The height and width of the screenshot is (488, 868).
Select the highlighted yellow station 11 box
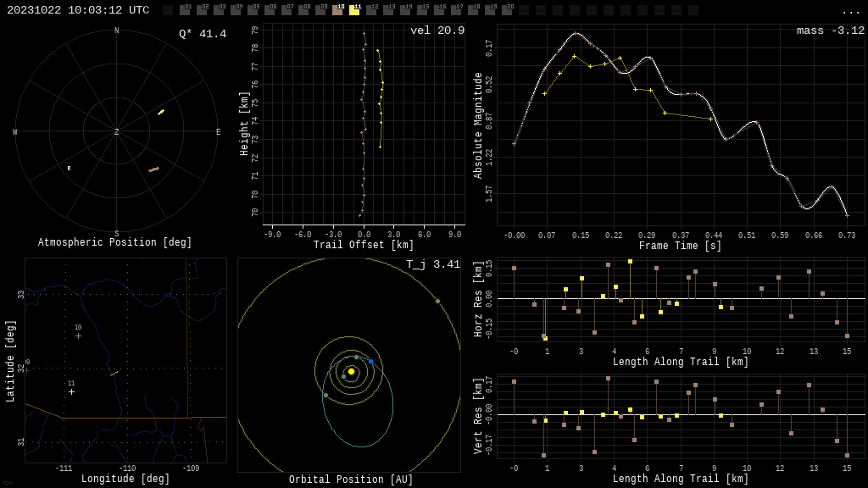[x=354, y=10]
